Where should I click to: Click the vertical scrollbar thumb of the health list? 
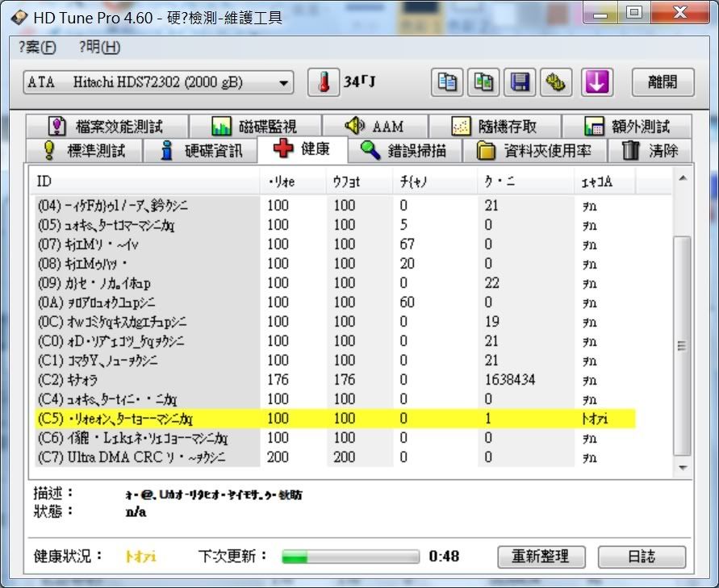click(683, 346)
